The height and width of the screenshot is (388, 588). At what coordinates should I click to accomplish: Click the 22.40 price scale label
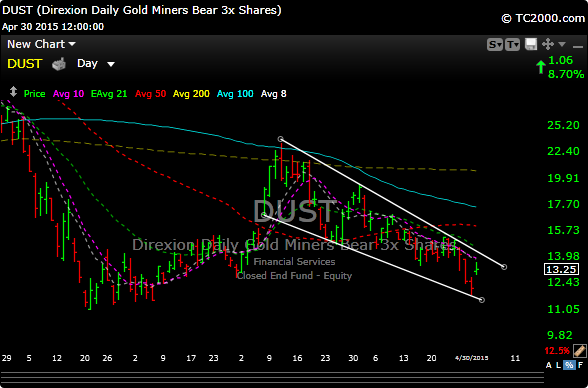click(x=563, y=151)
